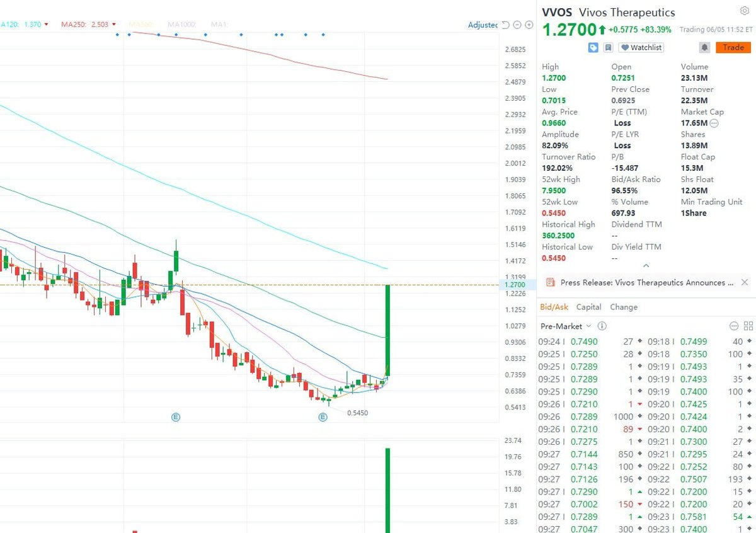
Task: Select the Shs Float value 12.05M
Action: (x=694, y=190)
